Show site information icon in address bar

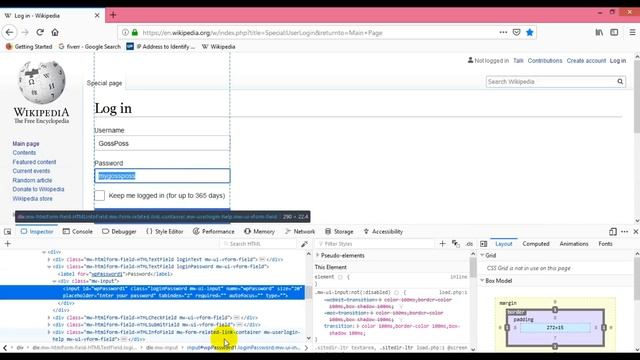[125, 33]
